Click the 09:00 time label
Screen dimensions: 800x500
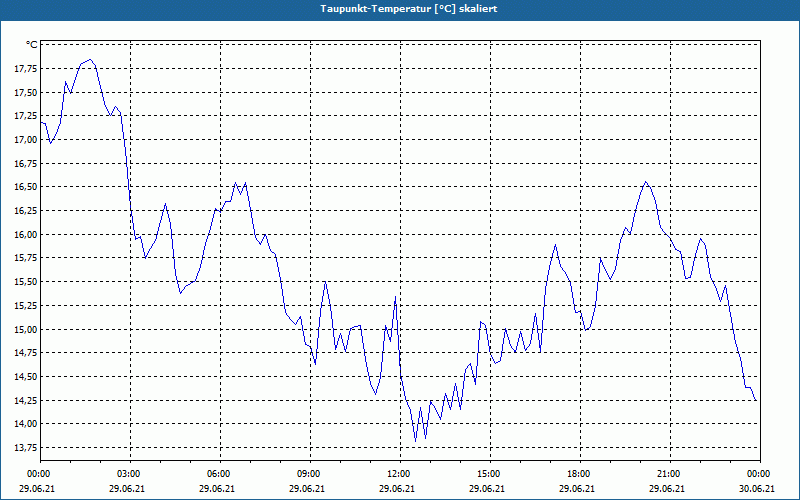coord(310,474)
